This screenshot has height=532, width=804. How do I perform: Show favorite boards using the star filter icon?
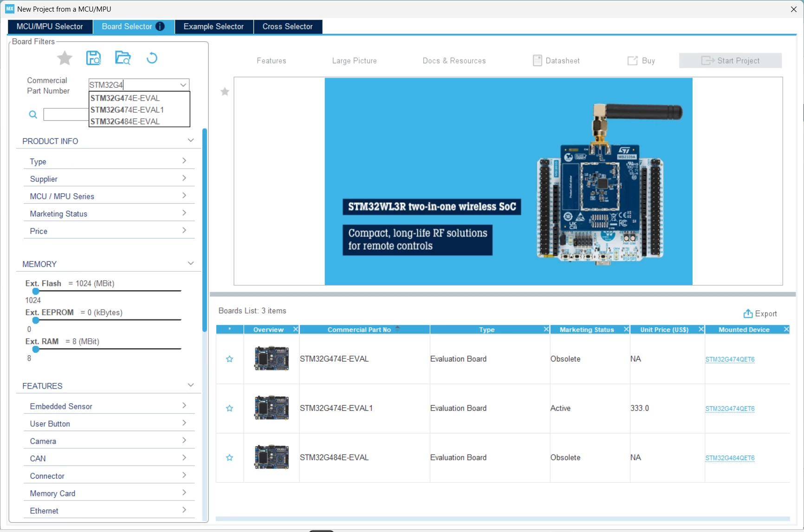pyautogui.click(x=65, y=58)
